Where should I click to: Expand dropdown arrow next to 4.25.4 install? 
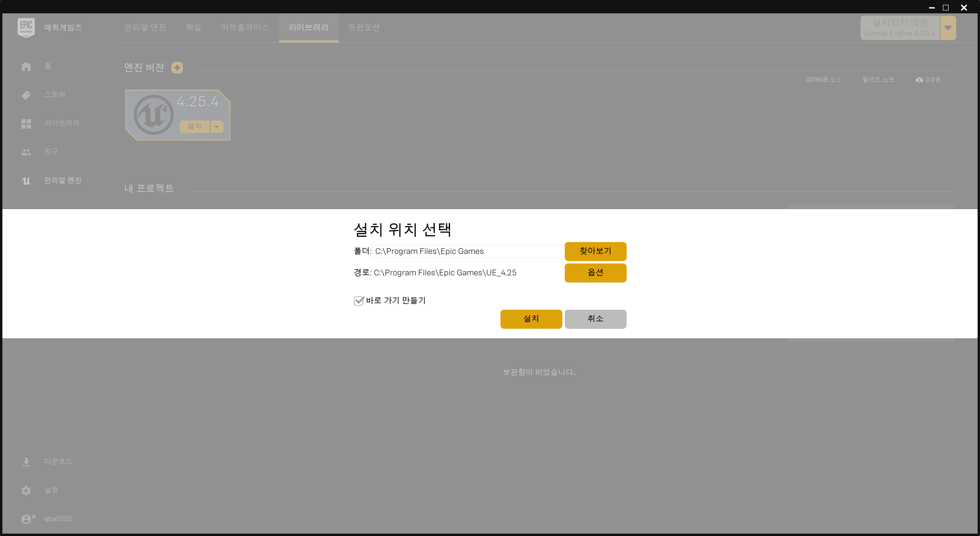217,126
